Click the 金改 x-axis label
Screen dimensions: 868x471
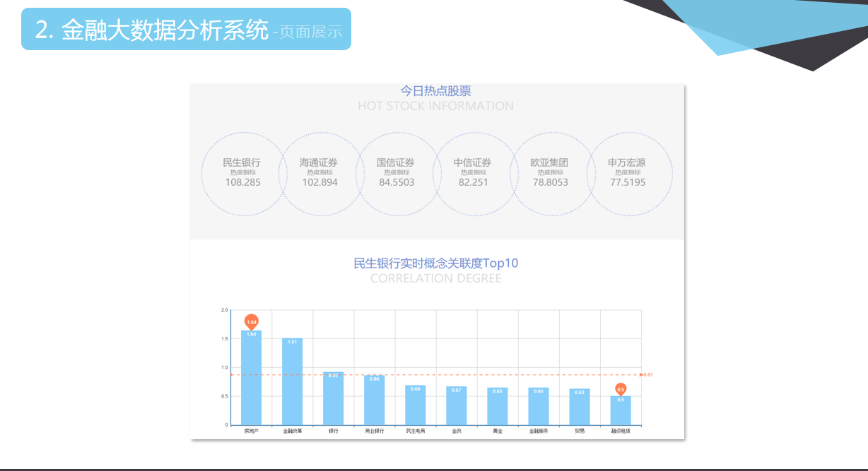(x=457, y=431)
